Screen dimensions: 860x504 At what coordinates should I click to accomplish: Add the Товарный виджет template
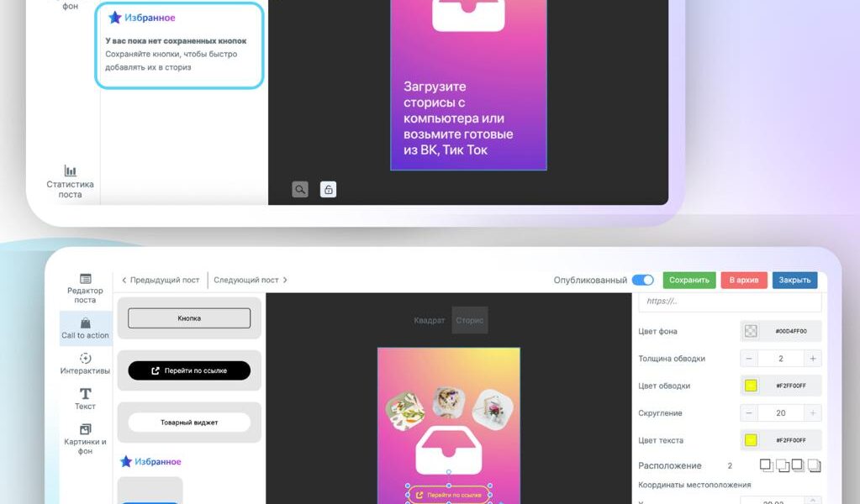pos(189,423)
